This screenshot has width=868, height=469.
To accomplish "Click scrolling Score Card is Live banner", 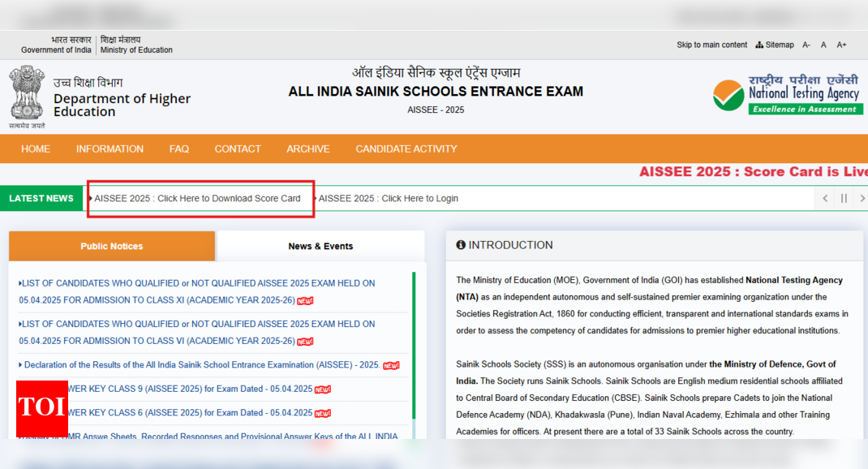I will 753,172.
